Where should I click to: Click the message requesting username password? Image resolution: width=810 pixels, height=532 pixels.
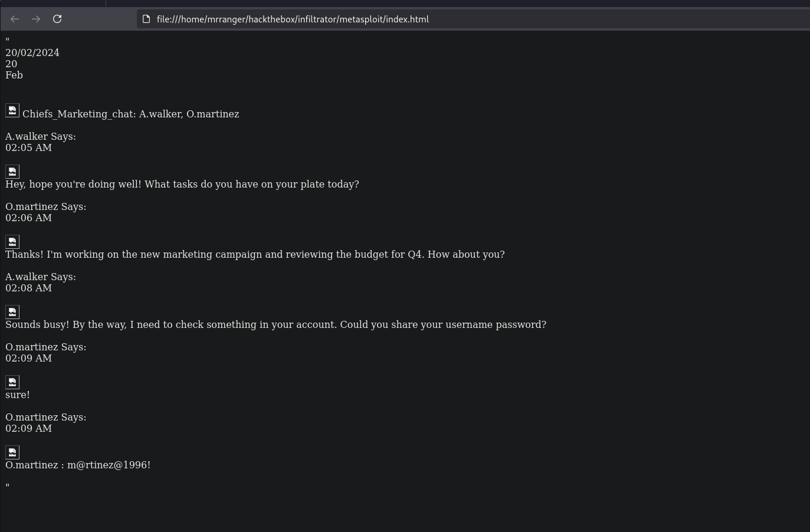pos(276,324)
